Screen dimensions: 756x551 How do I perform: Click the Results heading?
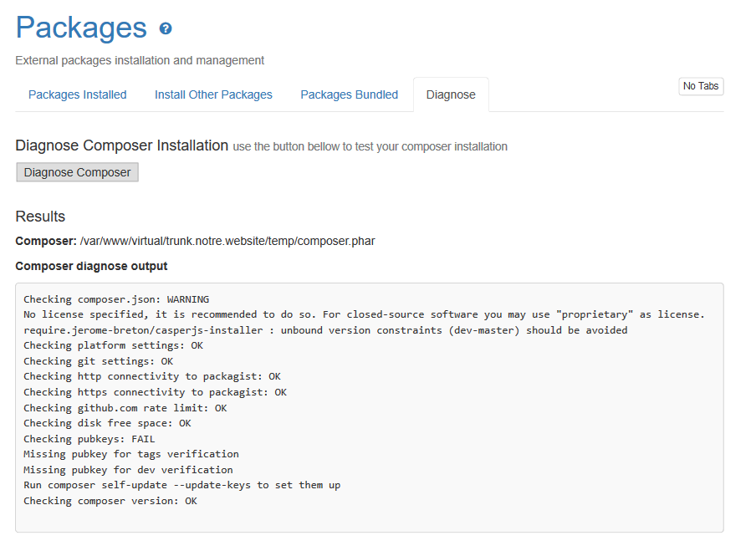point(40,217)
